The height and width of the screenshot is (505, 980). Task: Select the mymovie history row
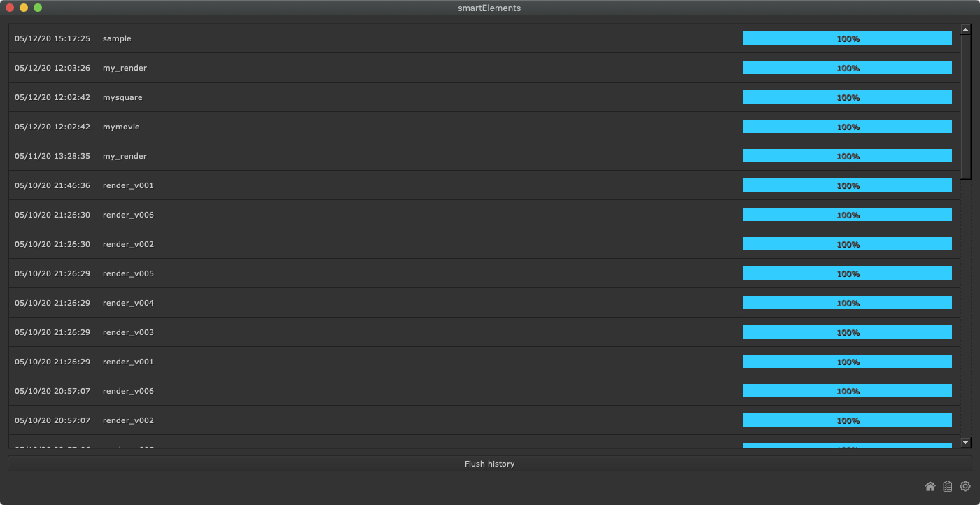tap(121, 127)
